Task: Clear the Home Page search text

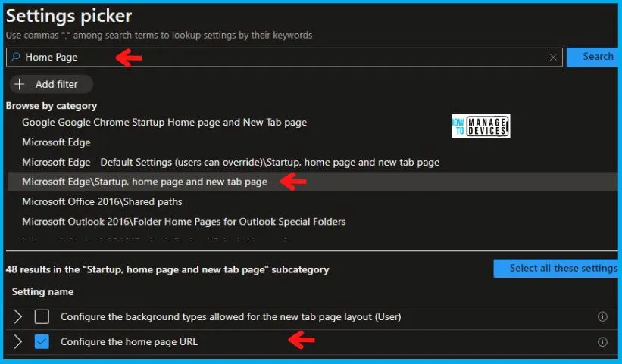Action: (553, 58)
